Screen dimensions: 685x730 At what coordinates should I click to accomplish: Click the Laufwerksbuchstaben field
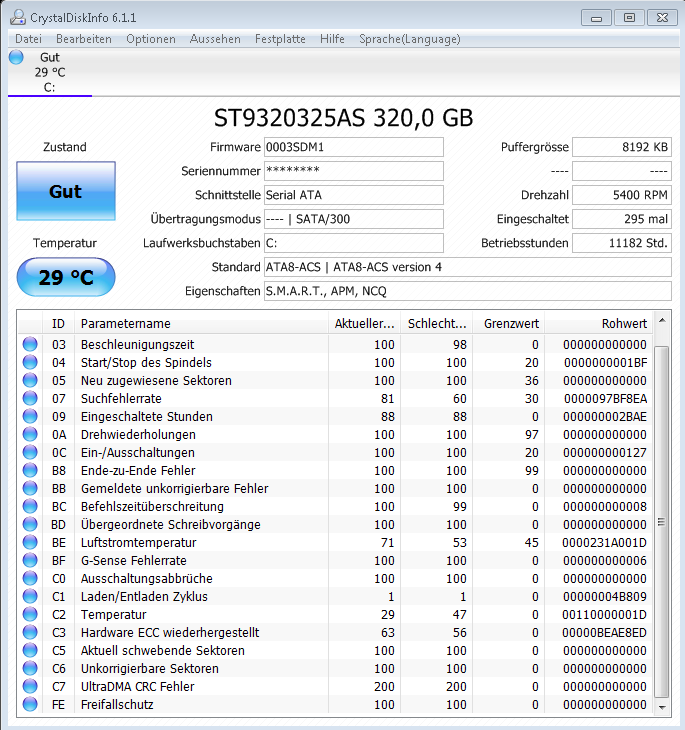[x=354, y=243]
